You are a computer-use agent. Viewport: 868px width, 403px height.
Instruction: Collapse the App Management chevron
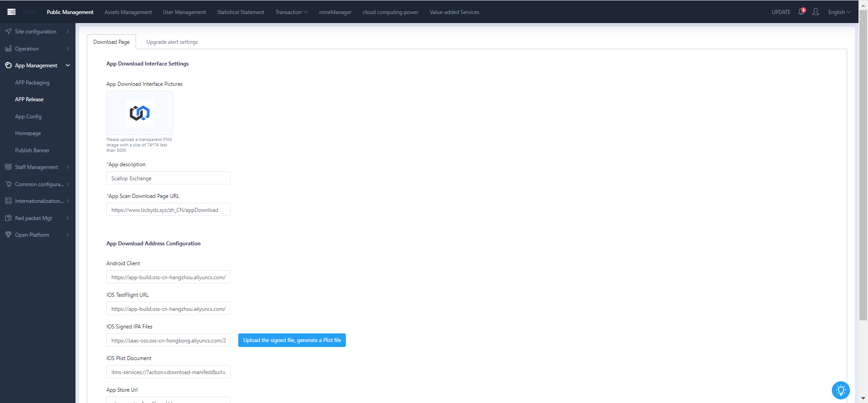click(68, 65)
